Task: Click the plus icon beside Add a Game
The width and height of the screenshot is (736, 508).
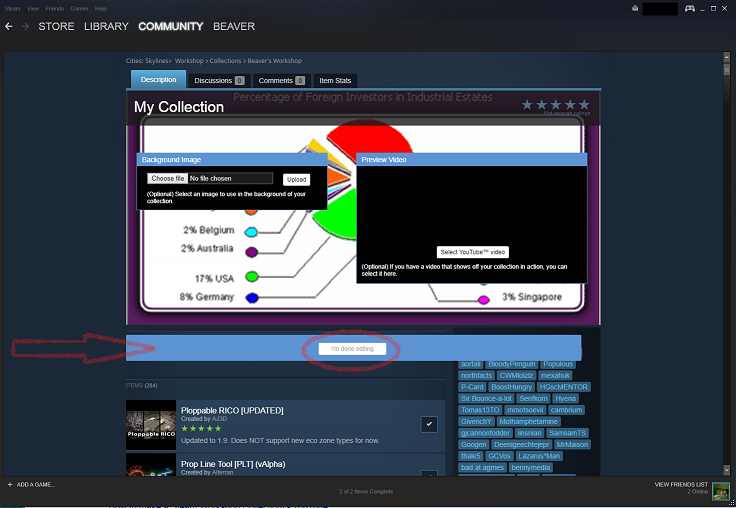Action: [x=10, y=485]
